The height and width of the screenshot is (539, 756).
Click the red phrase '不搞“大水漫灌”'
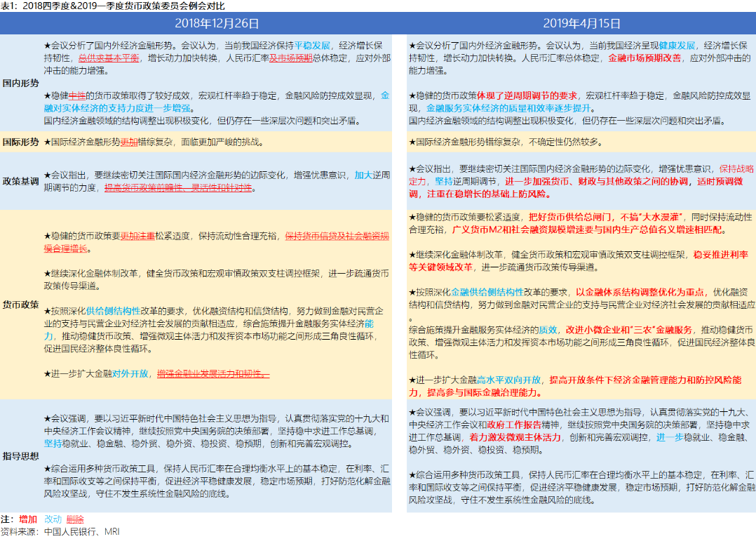652,217
